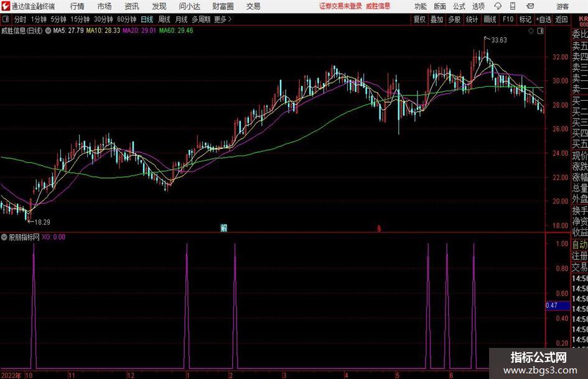Click the red 威胜信息 link in title bar
Screen dimensions: 588x379
coord(378,6)
